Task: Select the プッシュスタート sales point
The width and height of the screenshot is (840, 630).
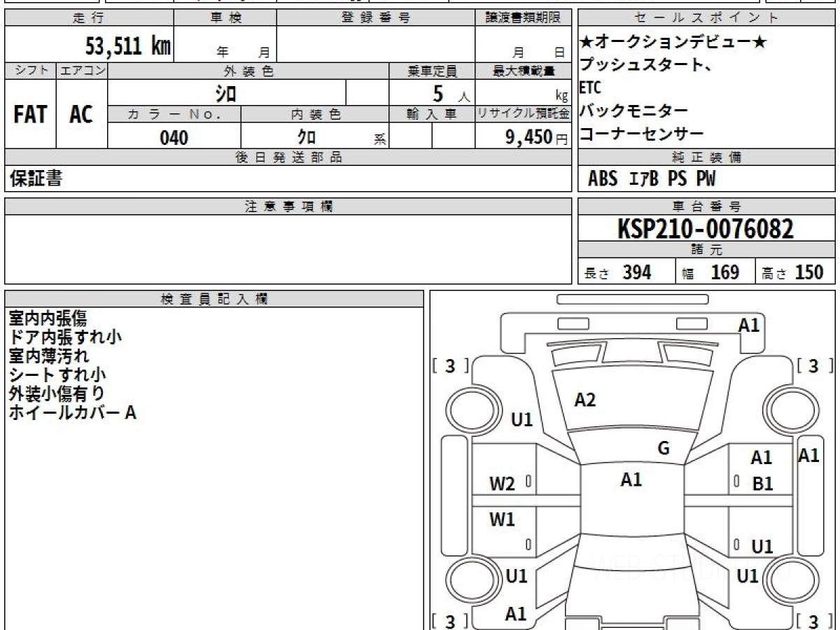Action: (645, 66)
